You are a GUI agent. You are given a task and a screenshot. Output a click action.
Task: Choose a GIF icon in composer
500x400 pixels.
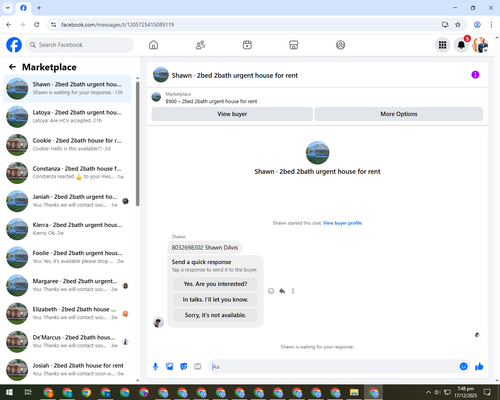click(x=198, y=367)
